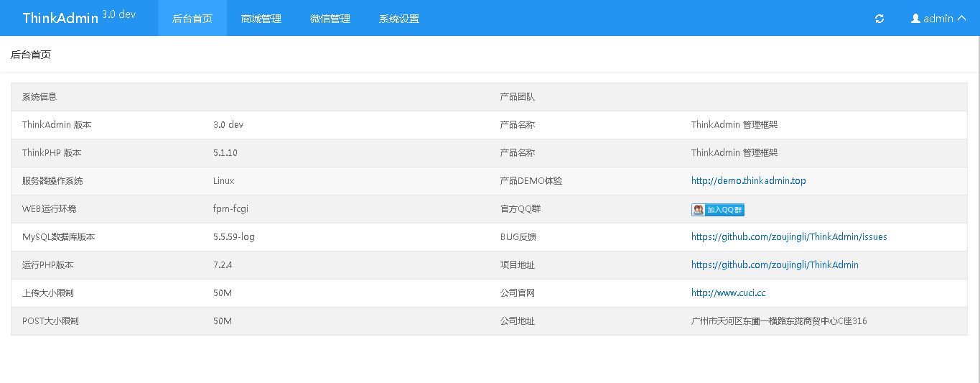
Task: Click the POST大小限制 label
Action: click(x=50, y=321)
